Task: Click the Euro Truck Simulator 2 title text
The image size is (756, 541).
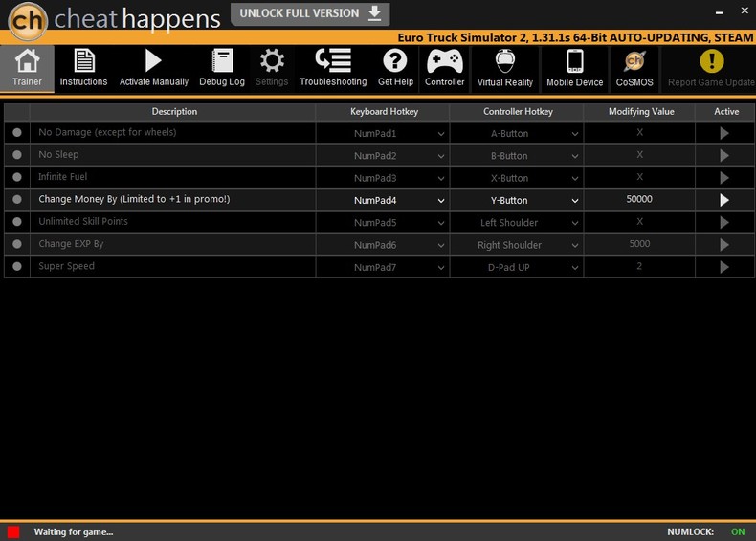Action: (x=575, y=37)
